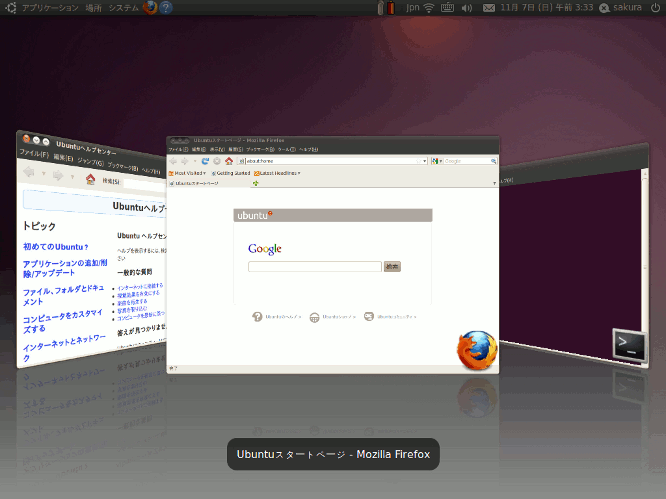Select the Ubuntuスタートページ tab
Viewport: 666px width, 499px height.
(198, 184)
